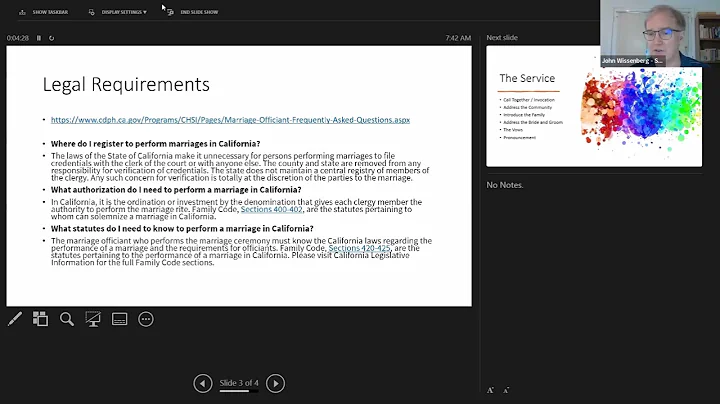Click 'What statutes do I need to know' heading

pos(182,229)
